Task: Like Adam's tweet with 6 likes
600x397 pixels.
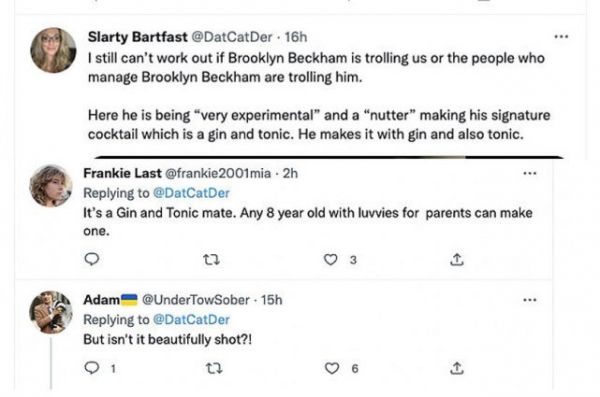Action: pyautogui.click(x=332, y=368)
